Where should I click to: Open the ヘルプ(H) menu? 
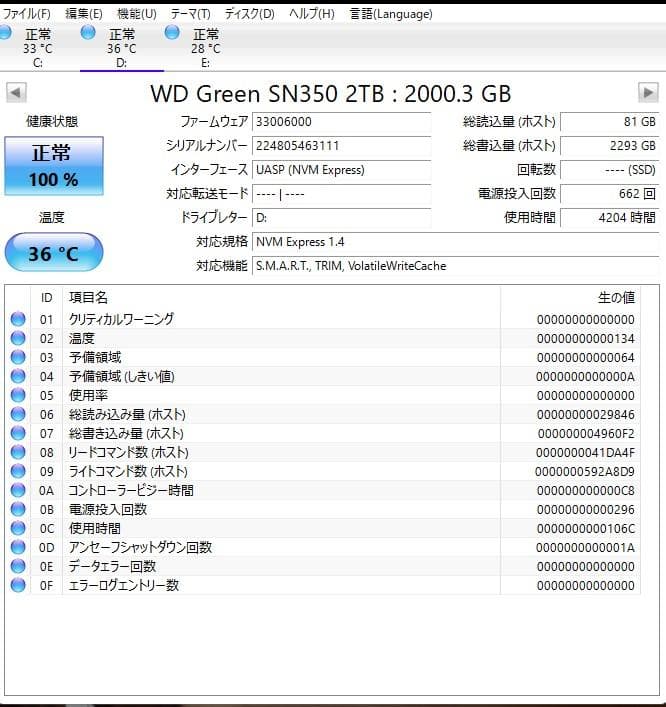(312, 14)
